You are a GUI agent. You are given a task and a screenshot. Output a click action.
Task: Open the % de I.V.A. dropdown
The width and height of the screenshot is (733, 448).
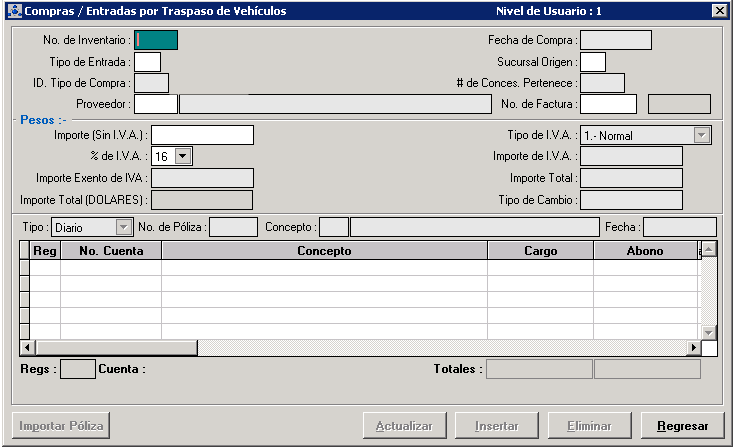[182, 157]
